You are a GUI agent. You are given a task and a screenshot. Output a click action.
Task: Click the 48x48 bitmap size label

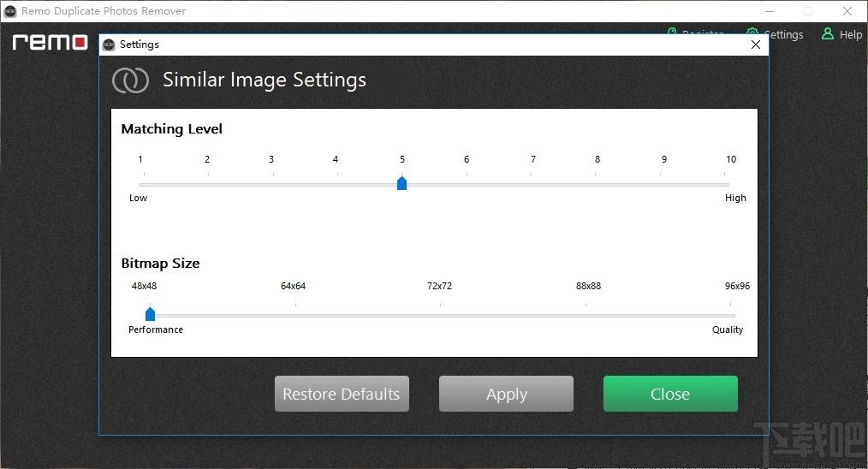coord(144,286)
